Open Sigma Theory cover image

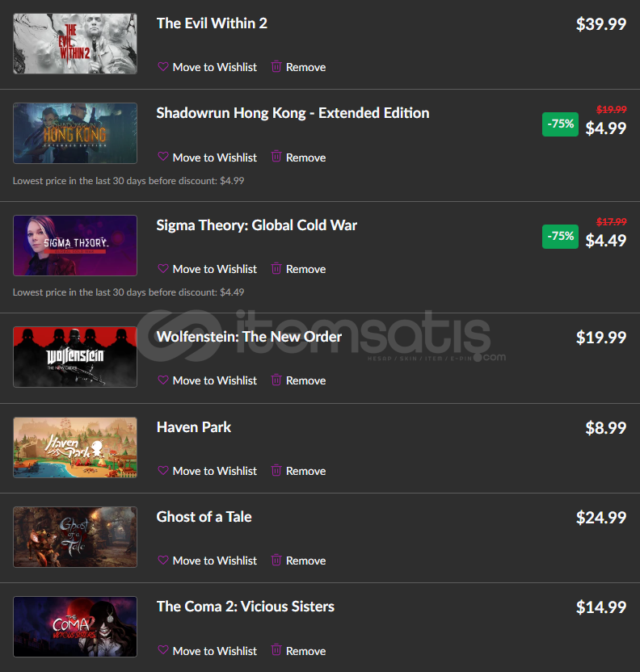[75, 246]
